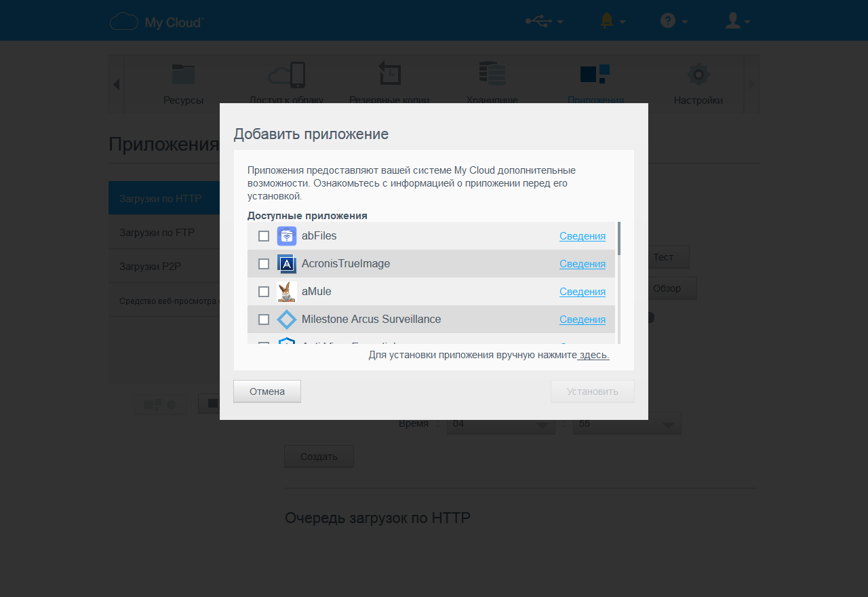Screen dimensions: 868x597
Task: Select Загрузки по FTP in sidebar
Action: (x=163, y=233)
